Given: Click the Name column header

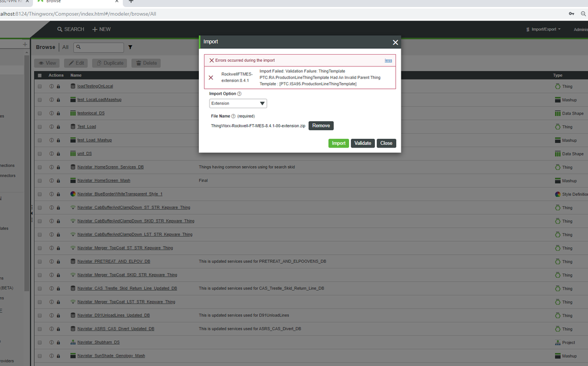Looking at the screenshot, I should coord(76,75).
